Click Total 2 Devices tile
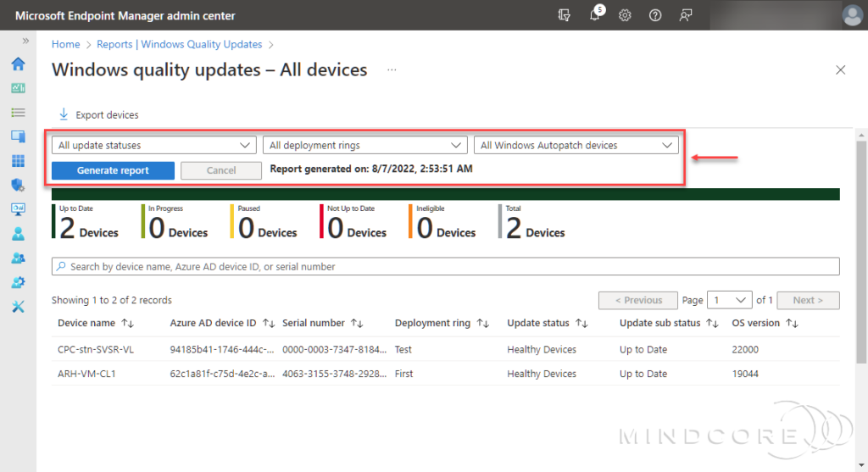868x472 pixels. [532, 222]
